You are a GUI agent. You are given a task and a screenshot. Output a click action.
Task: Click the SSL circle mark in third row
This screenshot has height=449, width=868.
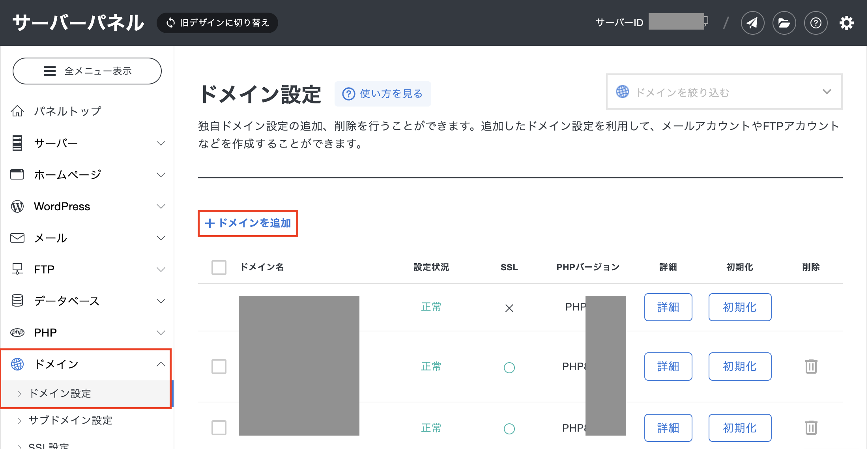tap(509, 429)
